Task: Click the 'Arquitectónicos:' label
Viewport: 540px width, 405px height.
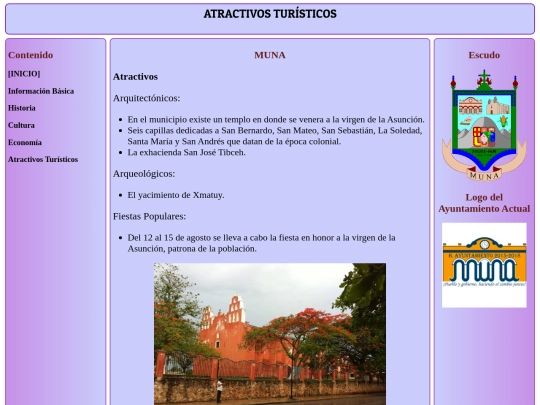Action: pyautogui.click(x=146, y=98)
